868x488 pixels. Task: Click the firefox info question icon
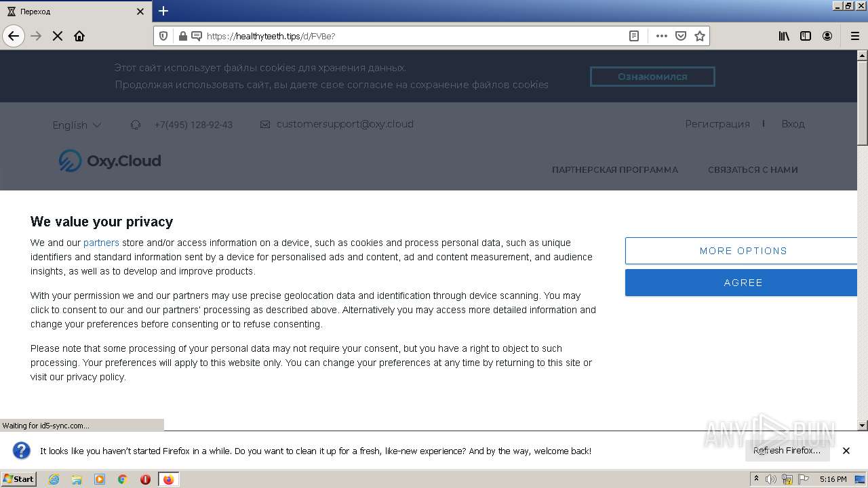click(22, 451)
